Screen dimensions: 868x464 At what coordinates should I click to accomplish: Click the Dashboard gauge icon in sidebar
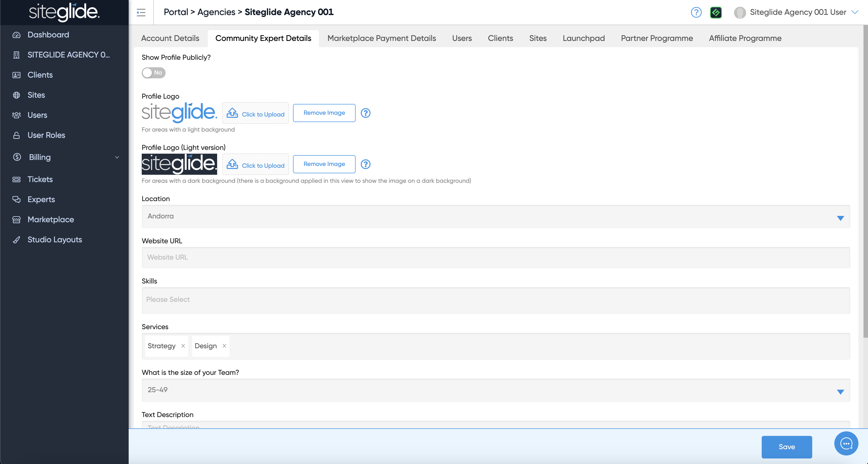click(x=17, y=35)
